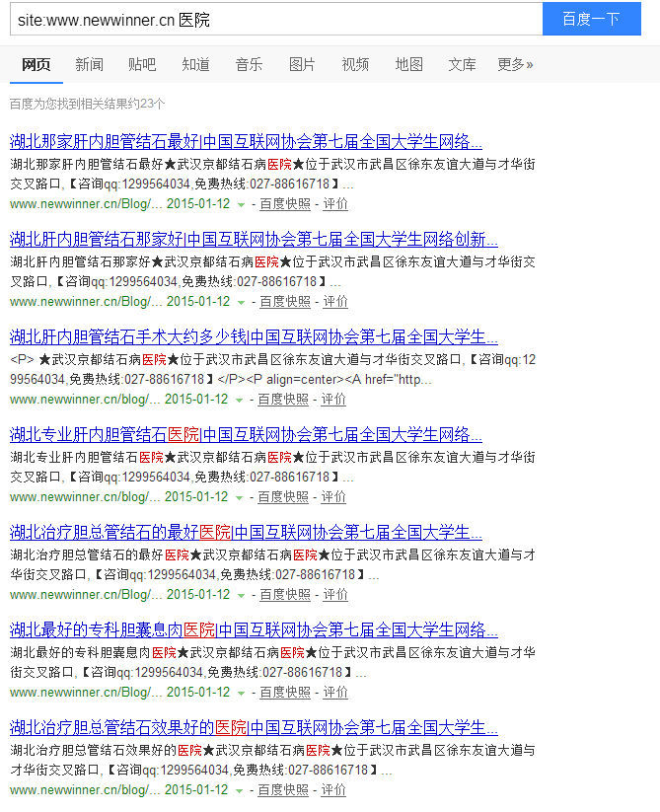Select the 地图 tab
660x812 pixels.
(409, 65)
